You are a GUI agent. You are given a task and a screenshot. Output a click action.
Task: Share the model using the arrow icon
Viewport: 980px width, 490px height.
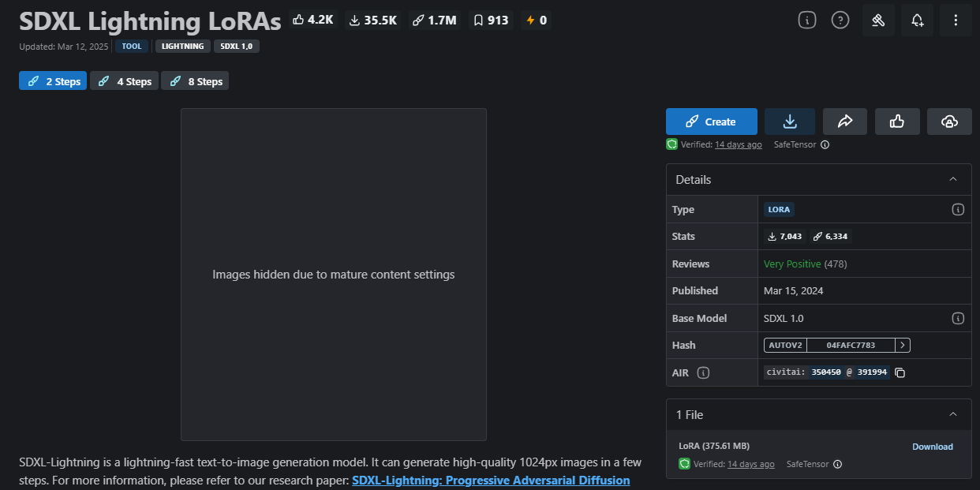(x=844, y=122)
